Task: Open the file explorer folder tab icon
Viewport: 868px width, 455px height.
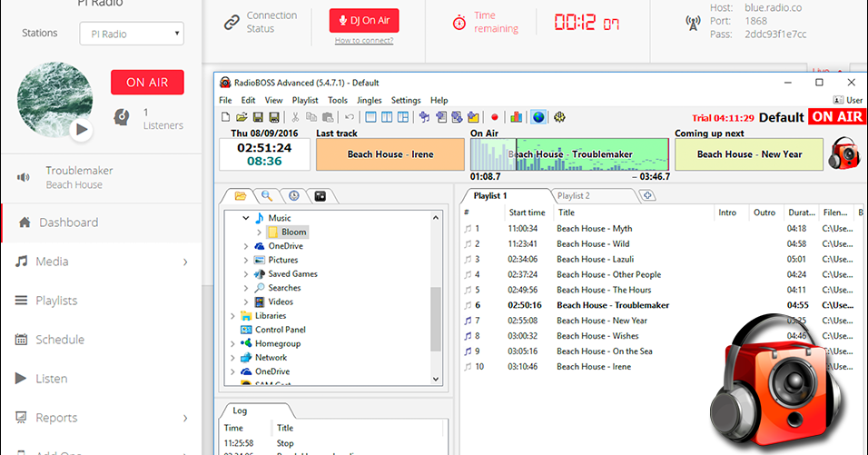Action: tap(240, 196)
